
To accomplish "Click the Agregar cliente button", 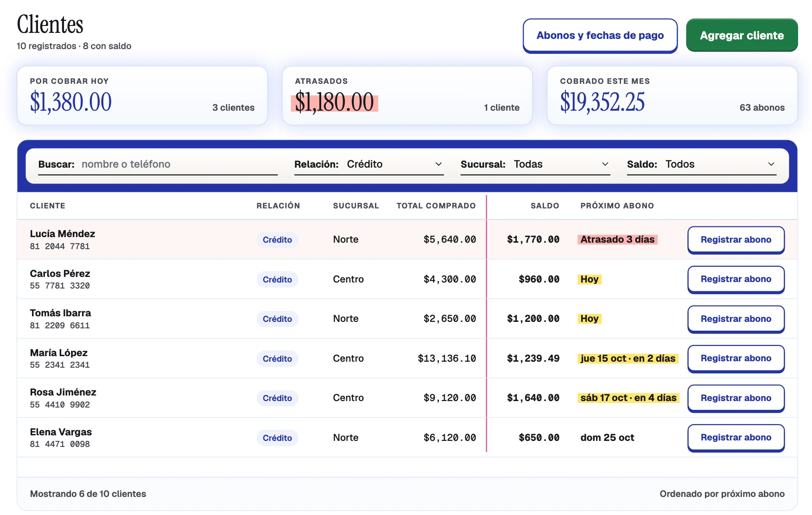I will (742, 35).
